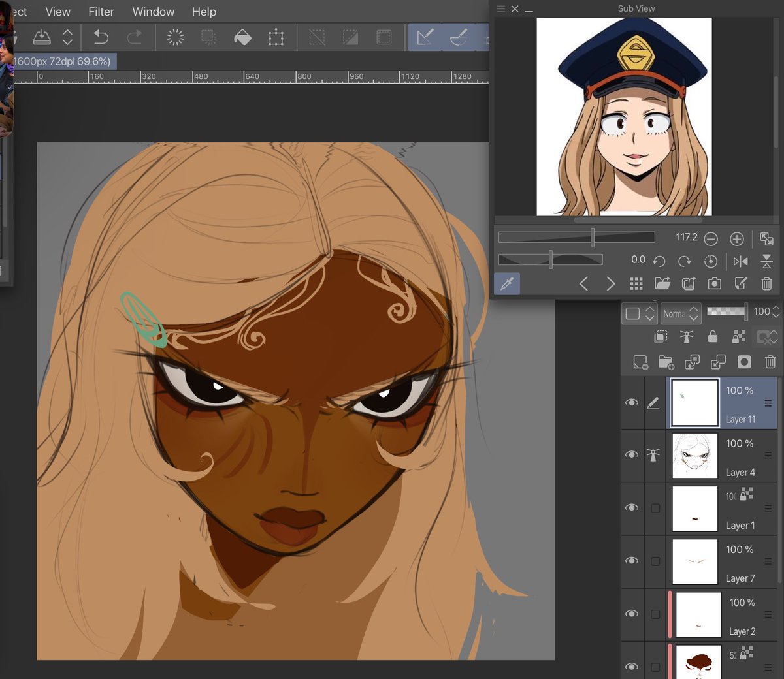Click the Create Layer Mask icon
This screenshot has width=784, height=679.
point(744,362)
